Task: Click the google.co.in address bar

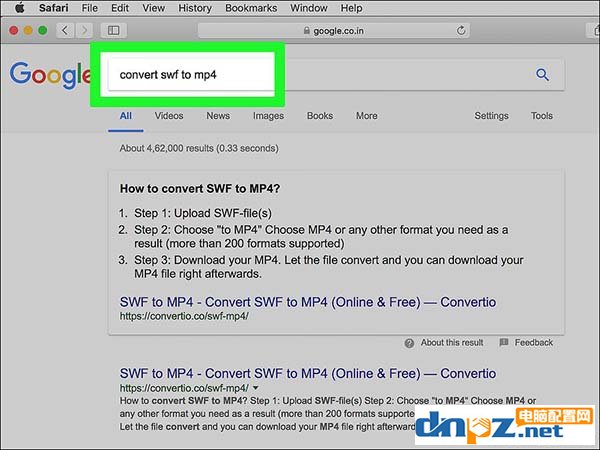Action: 334,31
